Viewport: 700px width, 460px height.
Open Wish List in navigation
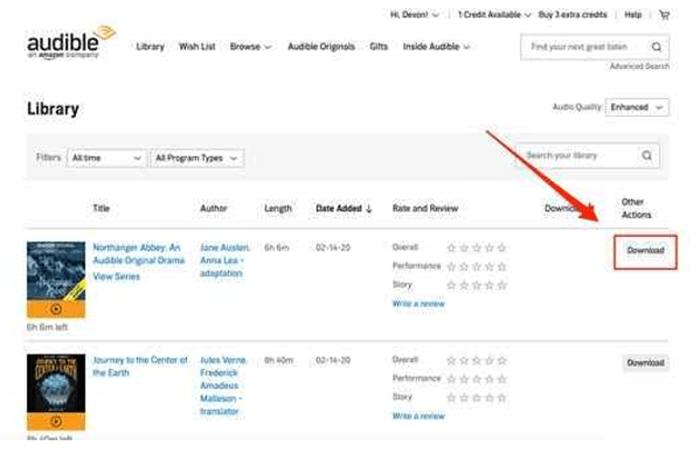[197, 46]
